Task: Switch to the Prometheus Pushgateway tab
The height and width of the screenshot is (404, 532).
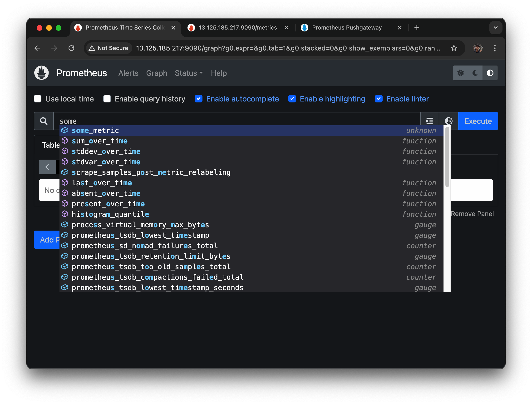Action: click(346, 28)
